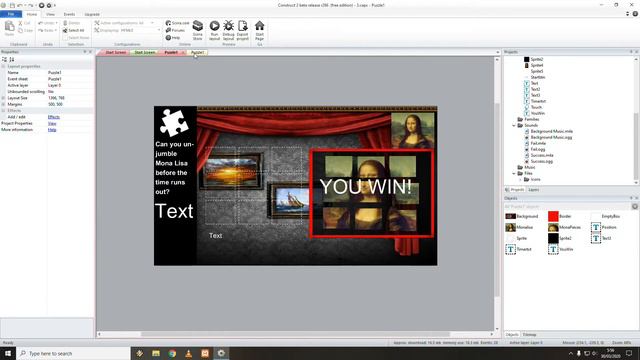Click the Objects panel search filter icon
640x360 pixels.
pyautogui.click(x=635, y=207)
